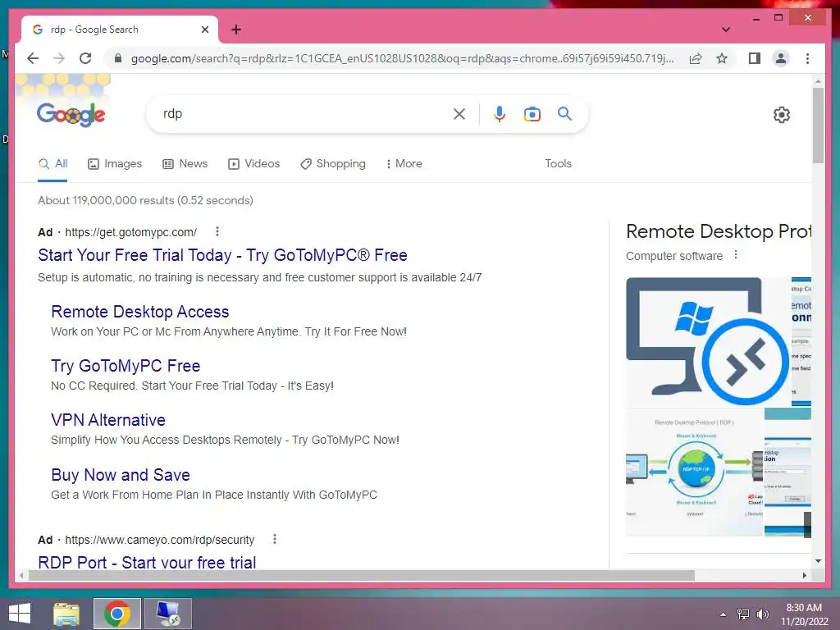Expand the tab search chevron
This screenshot has width=840, height=630.
click(x=726, y=30)
